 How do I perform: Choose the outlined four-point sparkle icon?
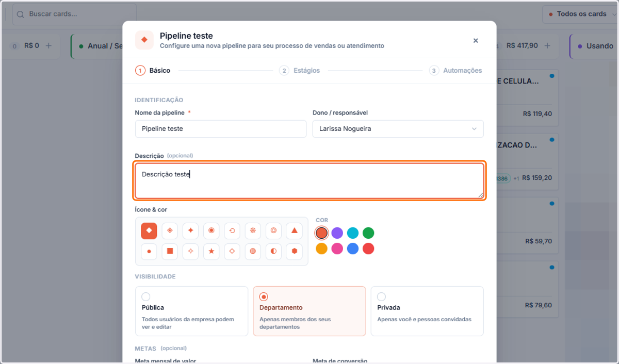190,252
